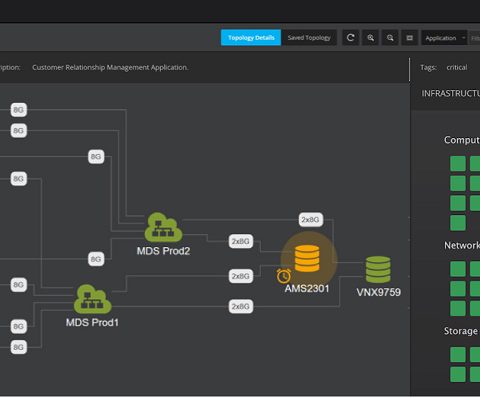This screenshot has height=398, width=480.
Task: Click the alarm clock alert icon near AMS2301
Action: pyautogui.click(x=284, y=276)
